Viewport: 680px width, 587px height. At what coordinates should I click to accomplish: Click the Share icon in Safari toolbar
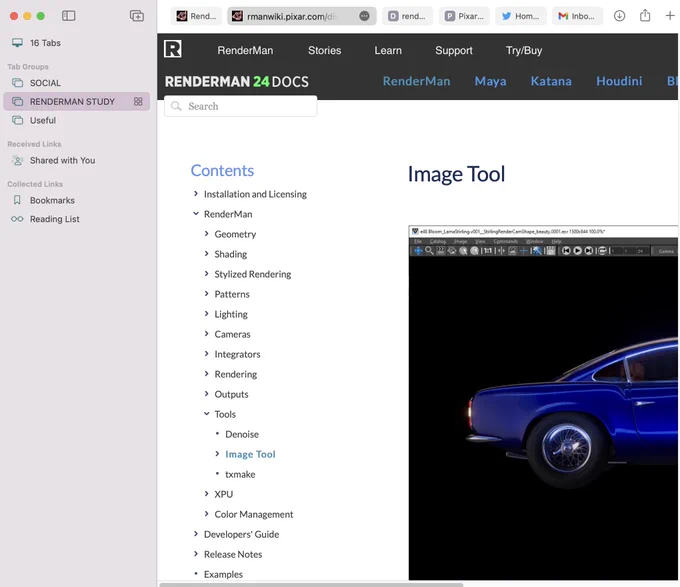click(x=645, y=16)
